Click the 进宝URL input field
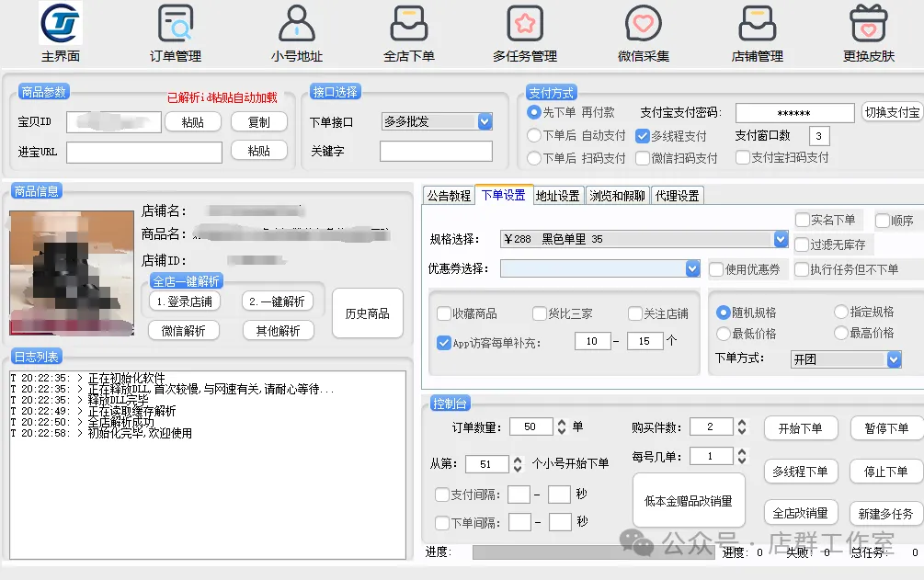This screenshot has width=924, height=580. [144, 152]
